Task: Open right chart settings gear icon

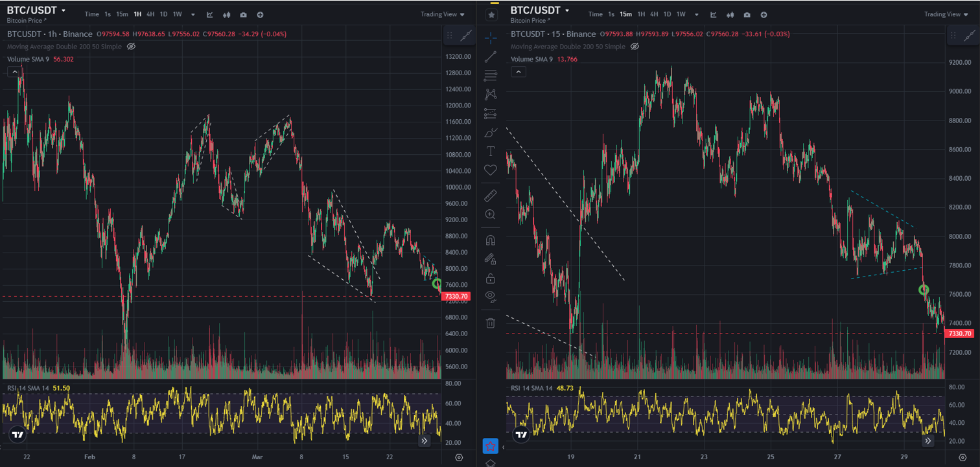Action: [963, 458]
